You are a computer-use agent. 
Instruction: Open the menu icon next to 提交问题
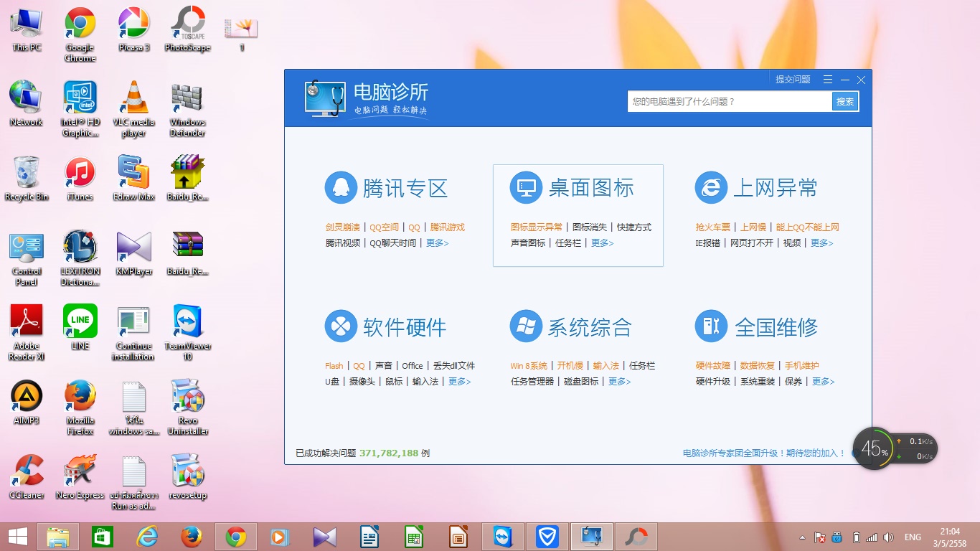828,80
